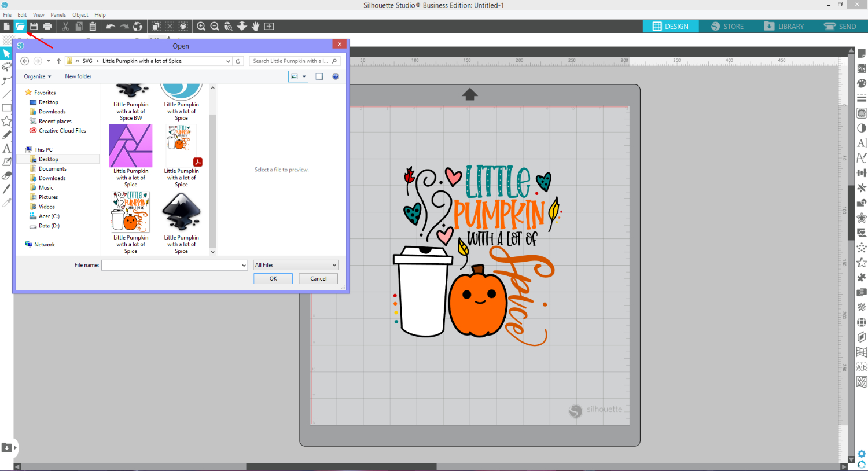Viewport: 868px width, 471px height.
Task: Switch to the LIBRARY tab
Action: tap(784, 26)
